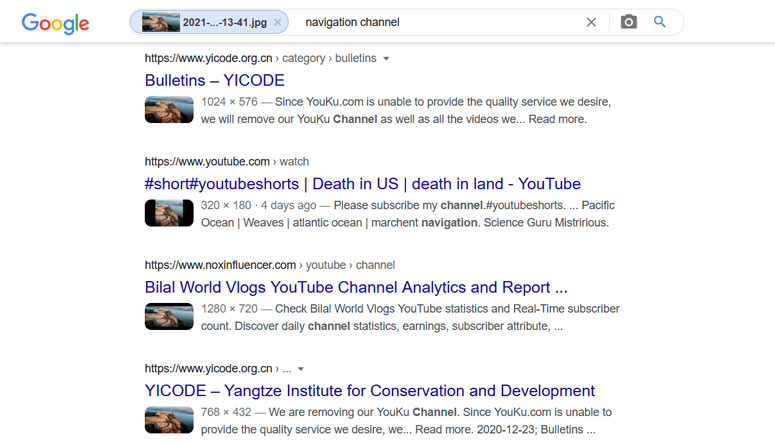Expand dropdown arrow next to bulletins breadcrumb
The height and width of the screenshot is (444, 775).
[x=386, y=59]
